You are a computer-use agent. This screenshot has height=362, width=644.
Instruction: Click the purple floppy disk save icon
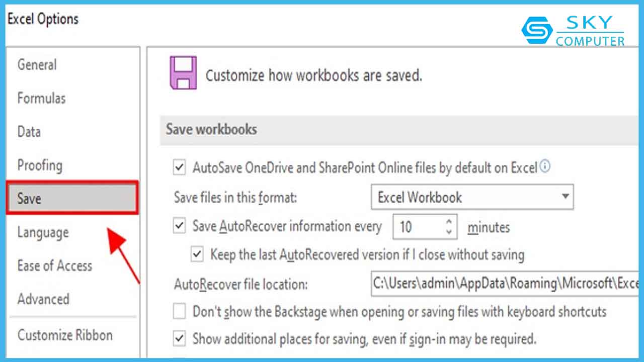(x=184, y=73)
